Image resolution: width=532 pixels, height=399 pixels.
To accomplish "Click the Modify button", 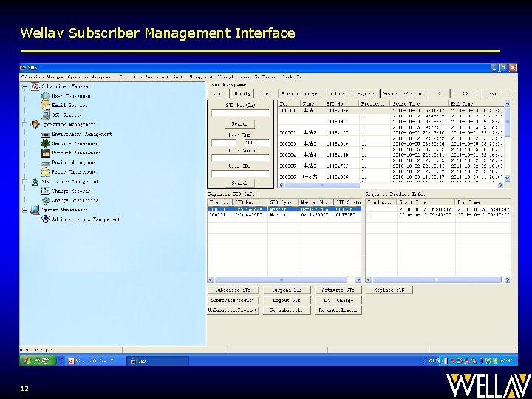I will click(242, 93).
